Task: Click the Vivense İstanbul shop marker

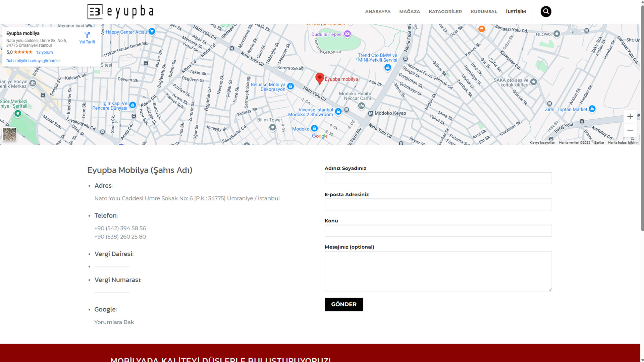Action: coord(338,112)
